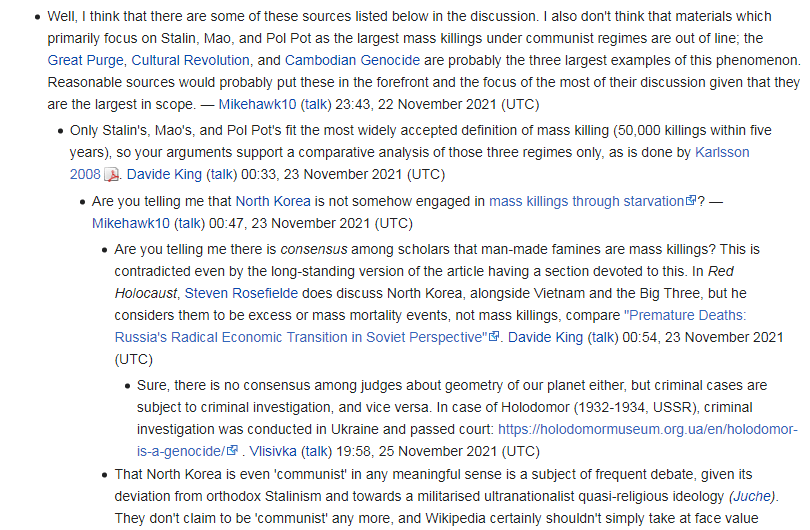This screenshot has height=530, width=810.
Task: Visit Davide King user page from 00:33 comment
Action: 164,175
